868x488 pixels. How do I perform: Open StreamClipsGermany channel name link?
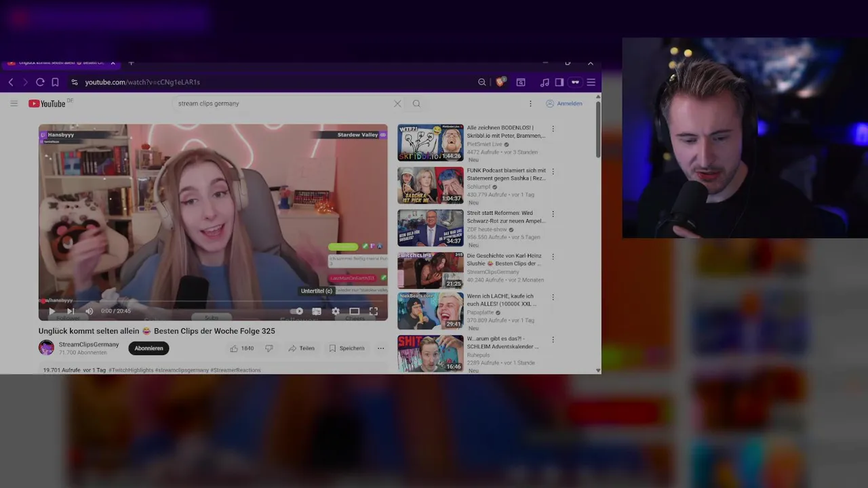tap(89, 344)
